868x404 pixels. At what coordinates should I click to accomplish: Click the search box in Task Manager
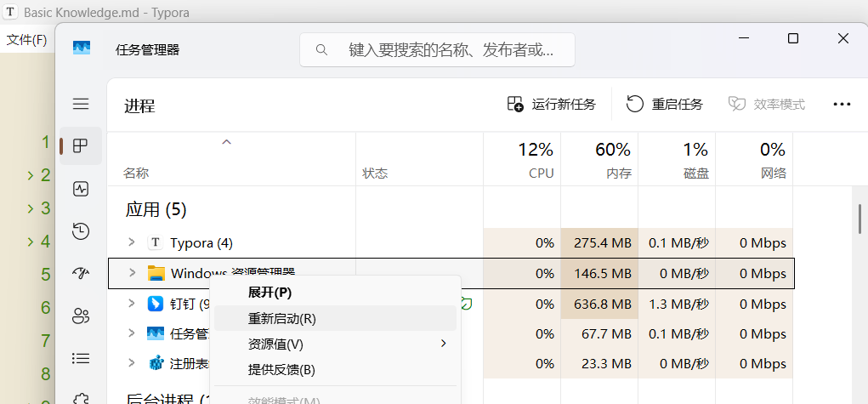pos(437,50)
